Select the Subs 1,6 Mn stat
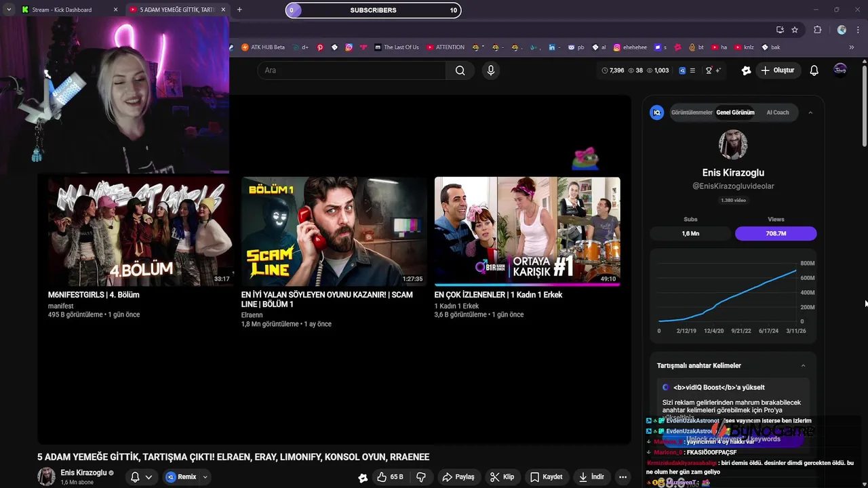Image resolution: width=868 pixels, height=488 pixels. coord(690,233)
